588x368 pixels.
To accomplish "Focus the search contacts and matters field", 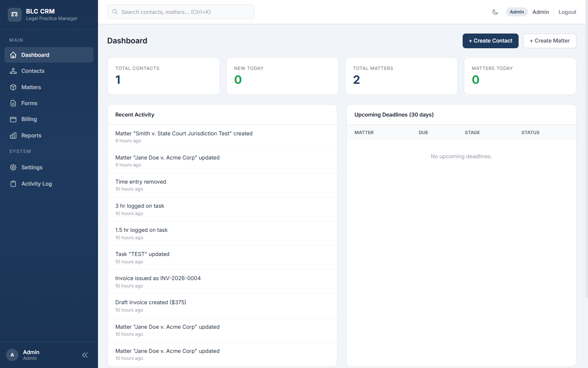I will [181, 12].
